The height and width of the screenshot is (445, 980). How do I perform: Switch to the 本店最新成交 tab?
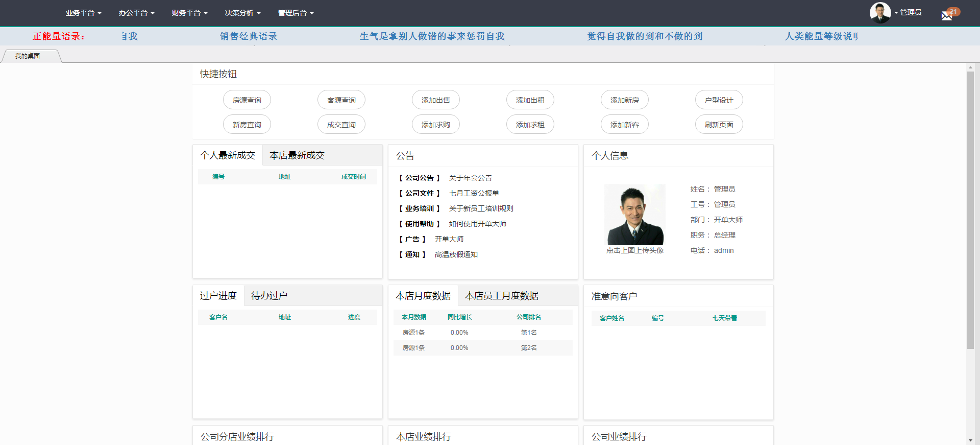297,155
